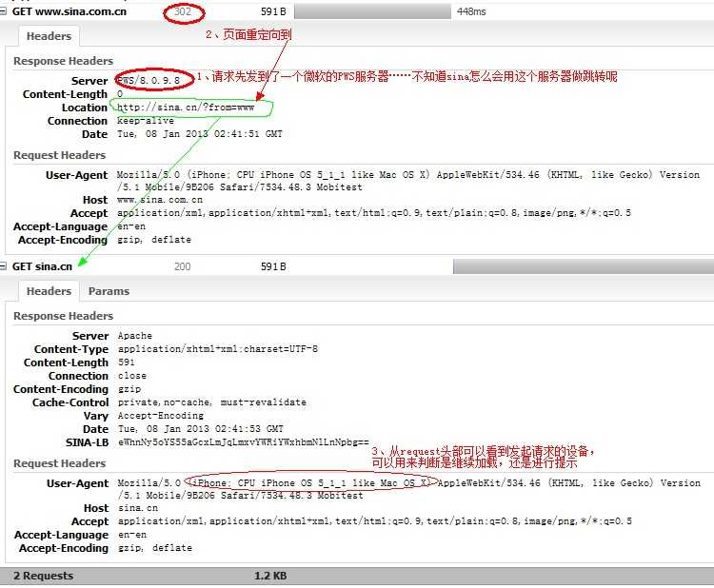
Task: Click the 448ms timeline bar
Action: point(372,11)
